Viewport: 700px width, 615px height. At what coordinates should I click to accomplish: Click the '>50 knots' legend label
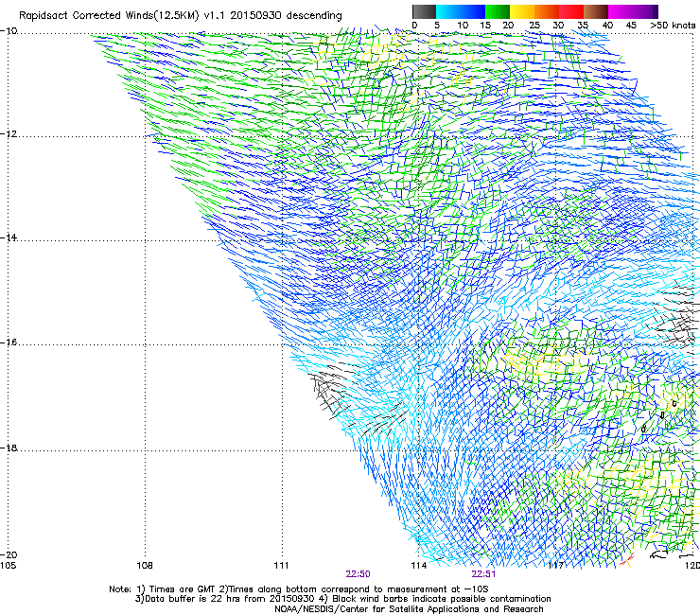(673, 26)
